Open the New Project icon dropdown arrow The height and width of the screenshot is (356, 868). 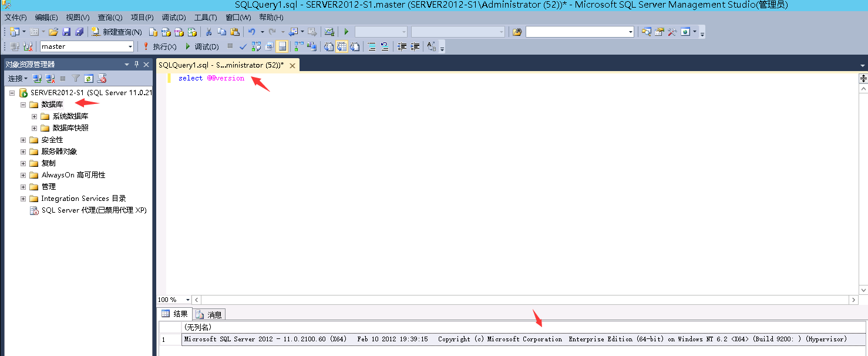[24, 32]
